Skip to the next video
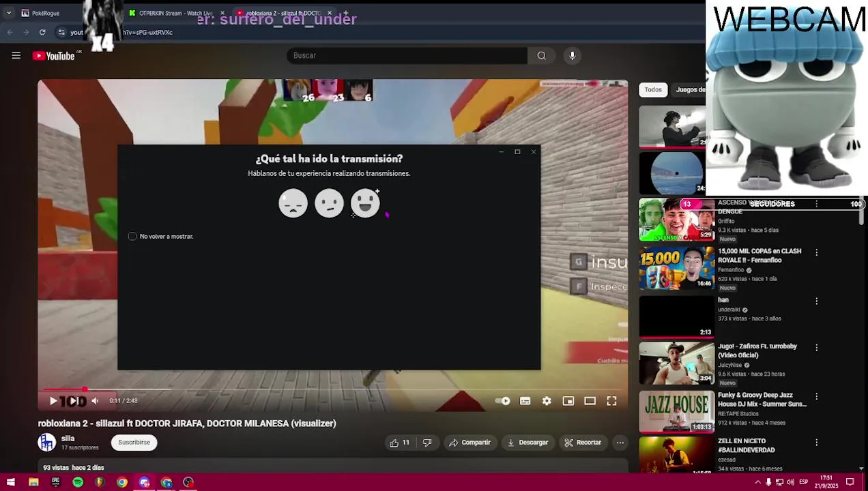868x491 pixels. point(74,401)
